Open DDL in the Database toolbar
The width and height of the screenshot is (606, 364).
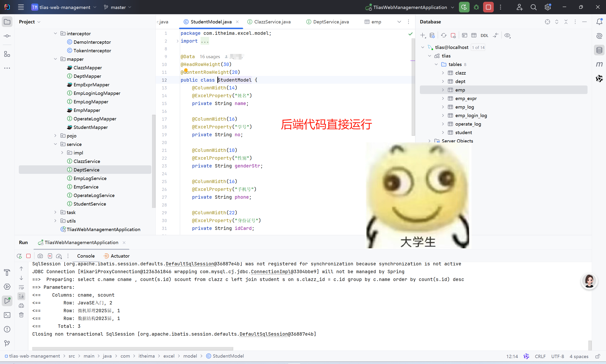tap(484, 35)
